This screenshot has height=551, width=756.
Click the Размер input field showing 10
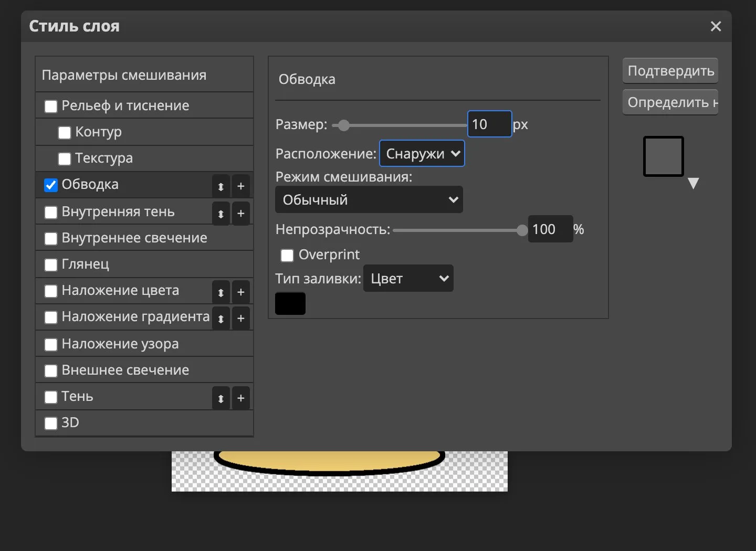tap(489, 124)
